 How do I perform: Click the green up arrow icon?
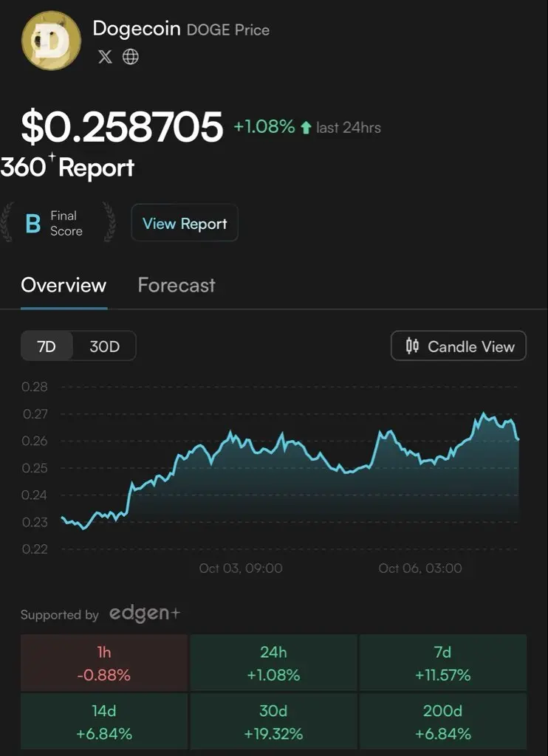click(306, 128)
